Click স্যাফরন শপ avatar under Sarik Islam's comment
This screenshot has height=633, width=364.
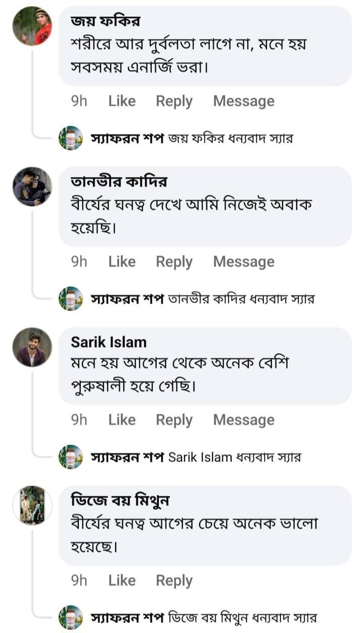(x=71, y=457)
